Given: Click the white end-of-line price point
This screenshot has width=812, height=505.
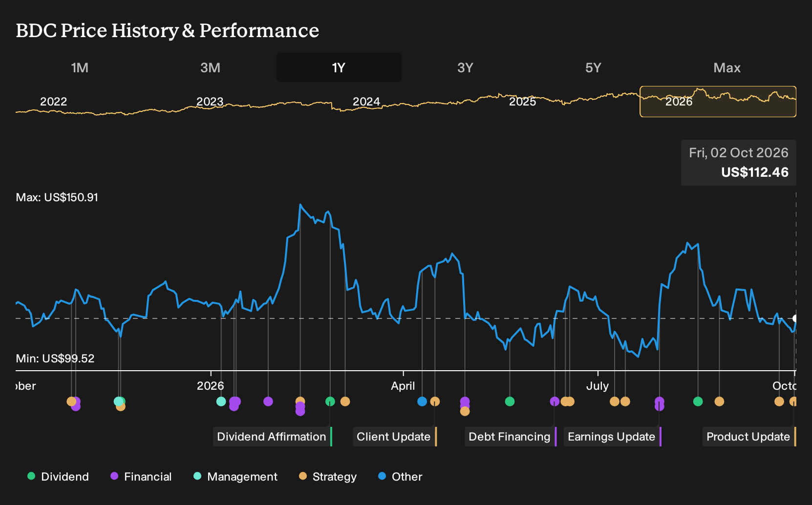Looking at the screenshot, I should (x=795, y=318).
